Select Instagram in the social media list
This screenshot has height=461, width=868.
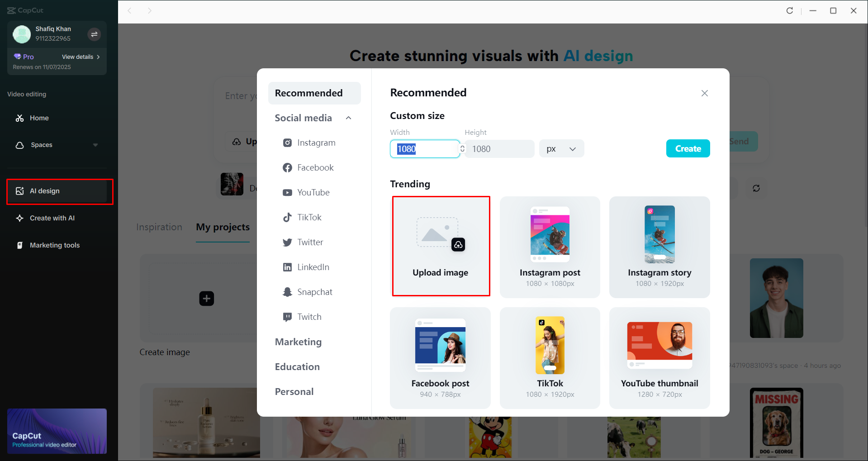[316, 142]
